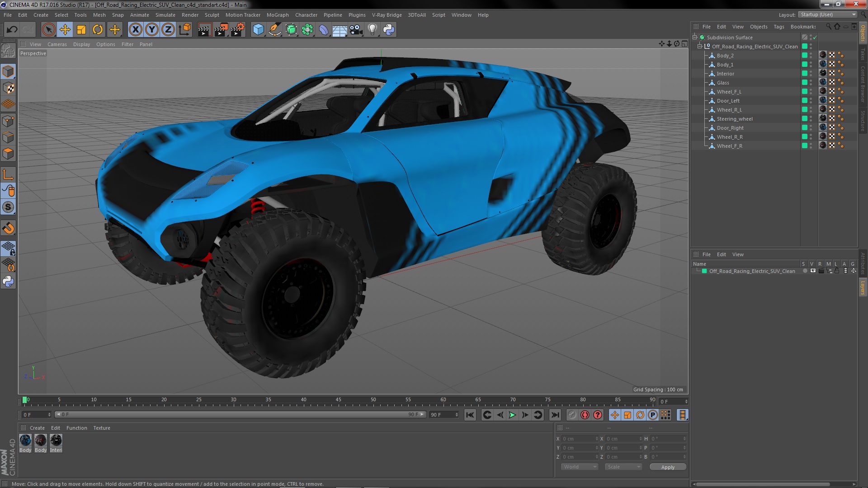Open World coordinate dropdown
Viewport: 868px width, 488px height.
pos(580,467)
